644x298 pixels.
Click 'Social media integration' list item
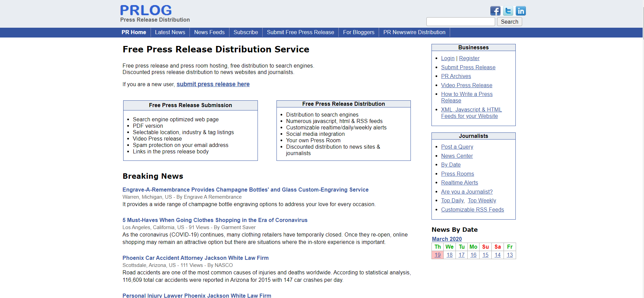(315, 134)
